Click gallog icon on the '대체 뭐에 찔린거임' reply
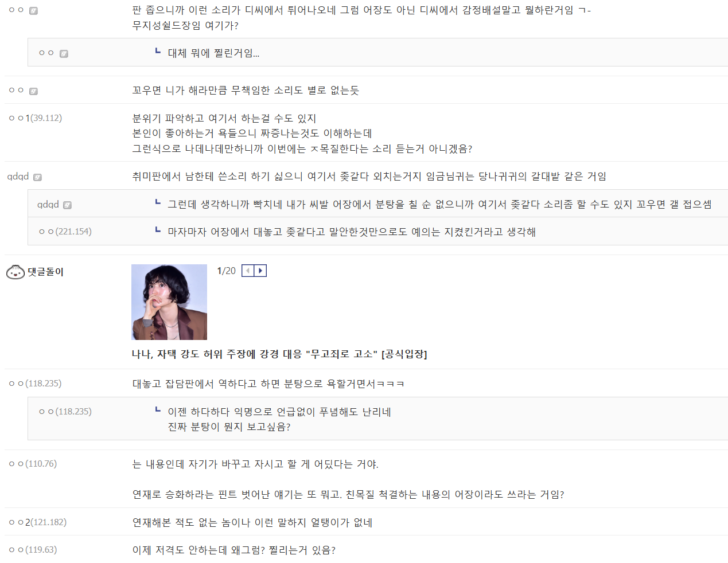 click(x=64, y=54)
